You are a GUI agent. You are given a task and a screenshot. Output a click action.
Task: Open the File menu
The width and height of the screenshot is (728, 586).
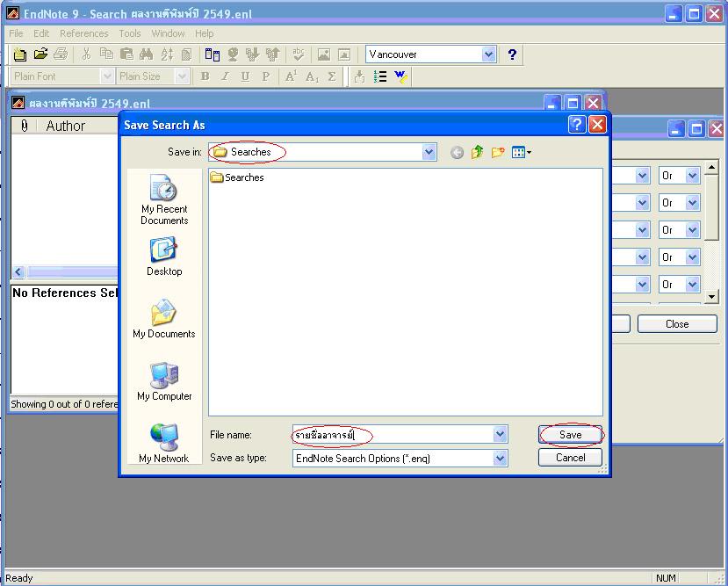(x=16, y=33)
